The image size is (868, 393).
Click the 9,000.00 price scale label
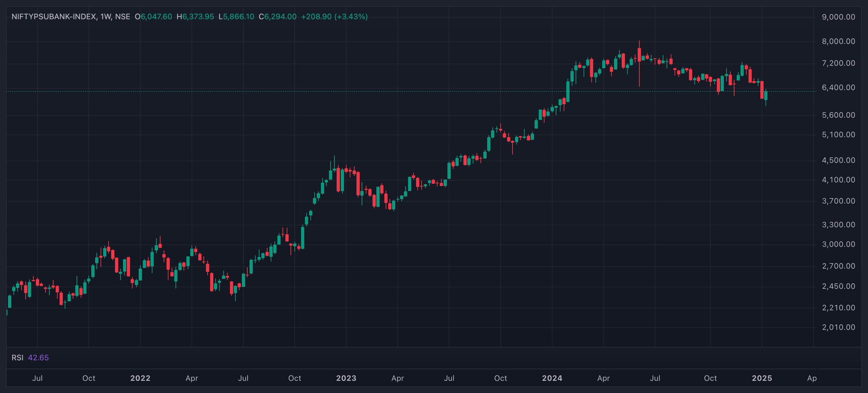[x=838, y=17]
